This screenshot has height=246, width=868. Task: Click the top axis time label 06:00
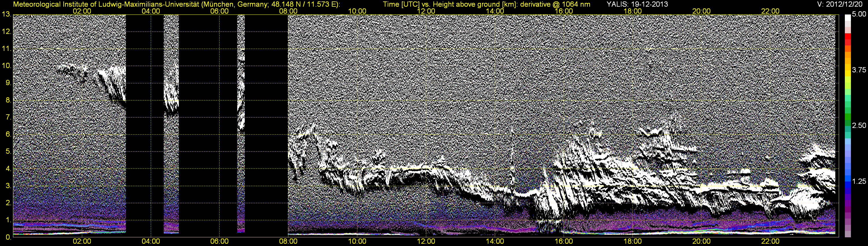pos(219,11)
